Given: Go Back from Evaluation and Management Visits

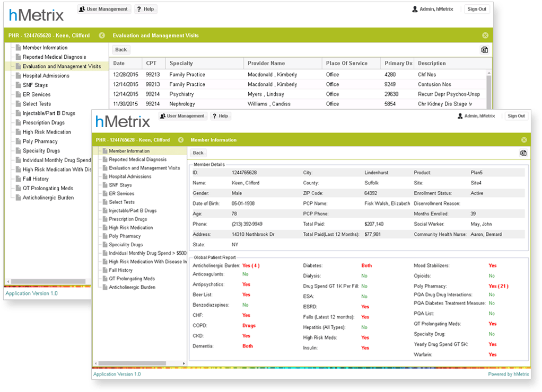Looking at the screenshot, I should point(121,50).
